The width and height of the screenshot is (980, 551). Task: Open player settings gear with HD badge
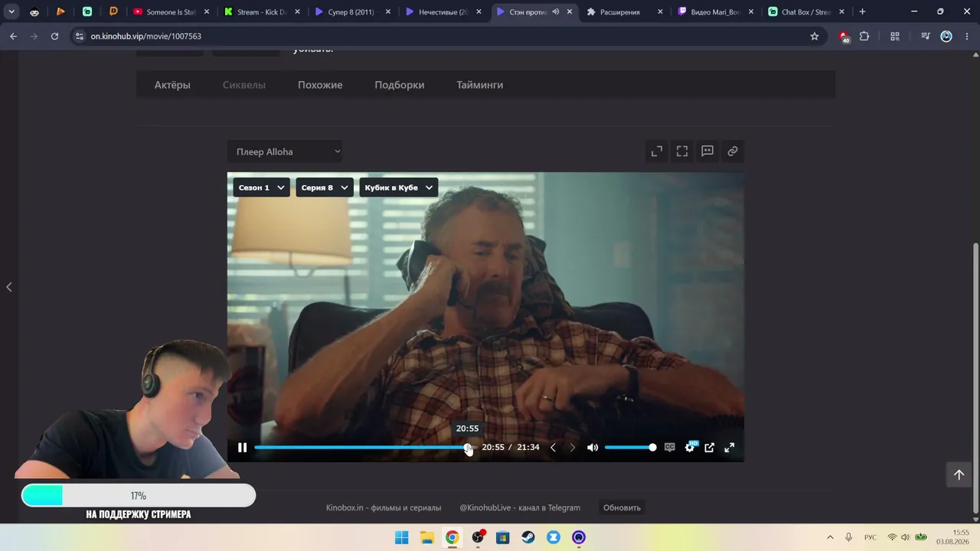[x=690, y=448]
